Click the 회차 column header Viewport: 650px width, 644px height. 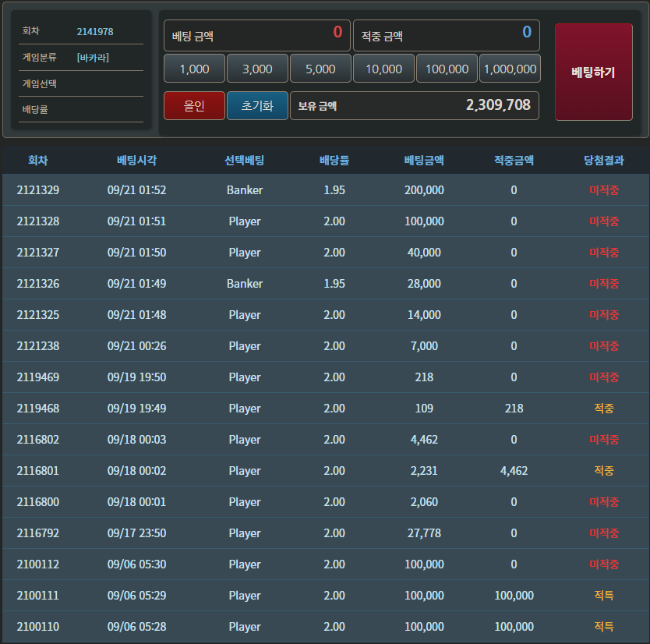click(37, 160)
